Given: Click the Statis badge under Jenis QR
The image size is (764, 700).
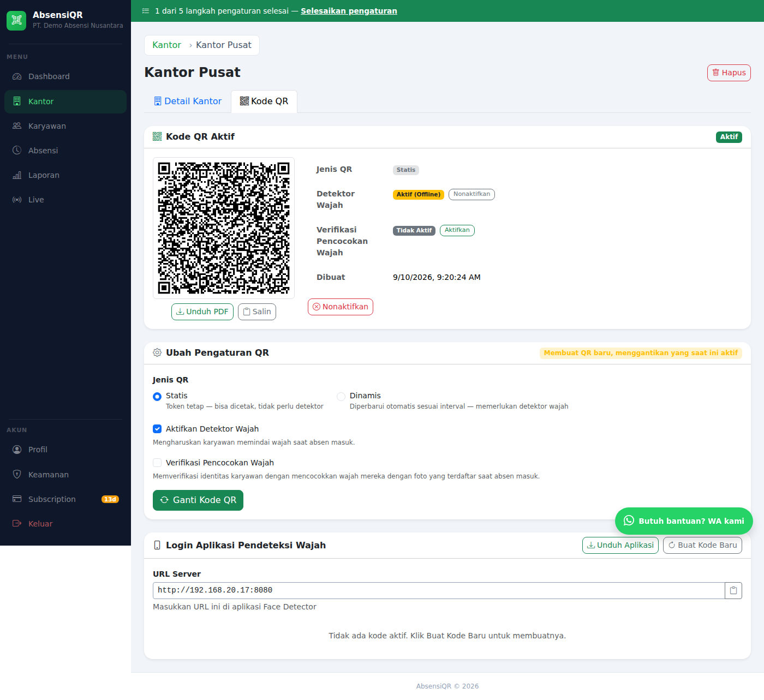Looking at the screenshot, I should [406, 170].
